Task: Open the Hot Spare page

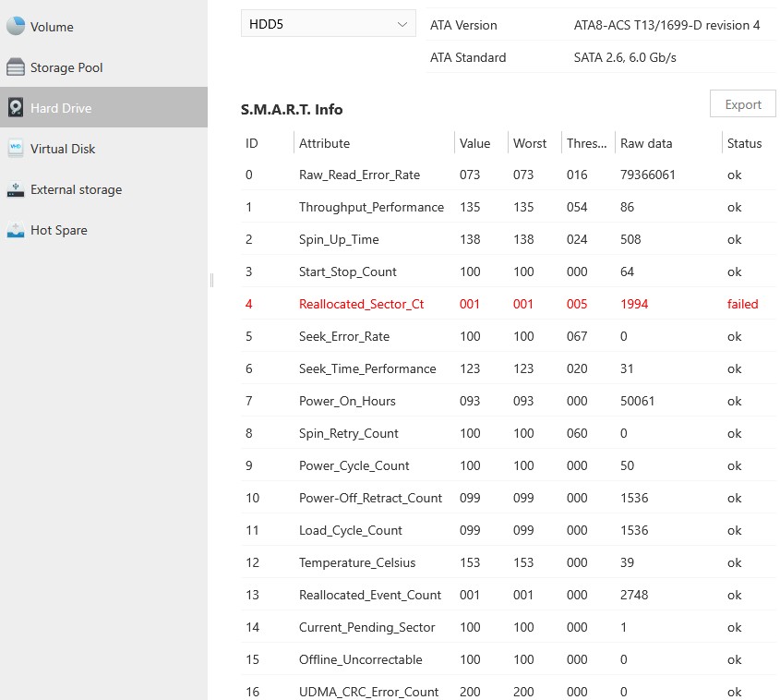Action: [x=103, y=230]
